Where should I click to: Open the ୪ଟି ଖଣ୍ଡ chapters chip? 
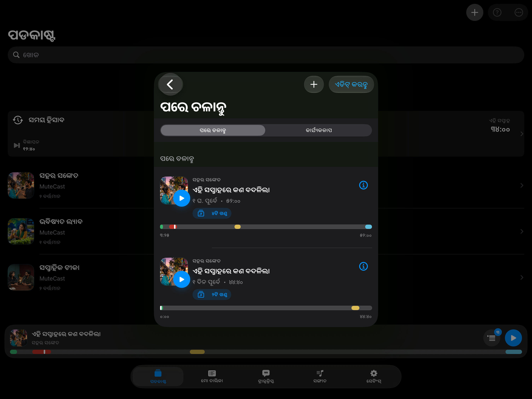click(212, 214)
